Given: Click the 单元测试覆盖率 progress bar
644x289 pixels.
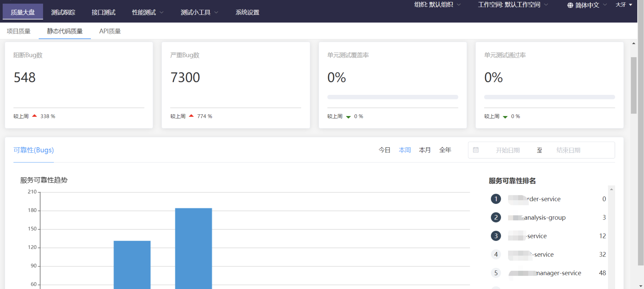Looking at the screenshot, I should click(393, 97).
